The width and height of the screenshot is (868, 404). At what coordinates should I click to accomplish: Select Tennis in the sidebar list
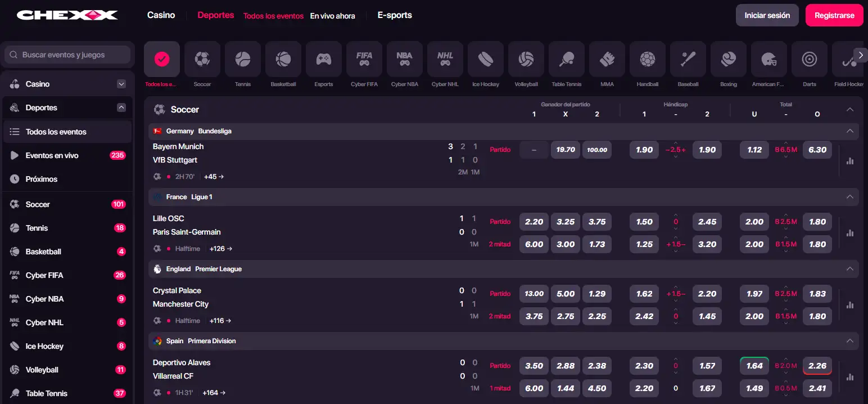[67, 228]
